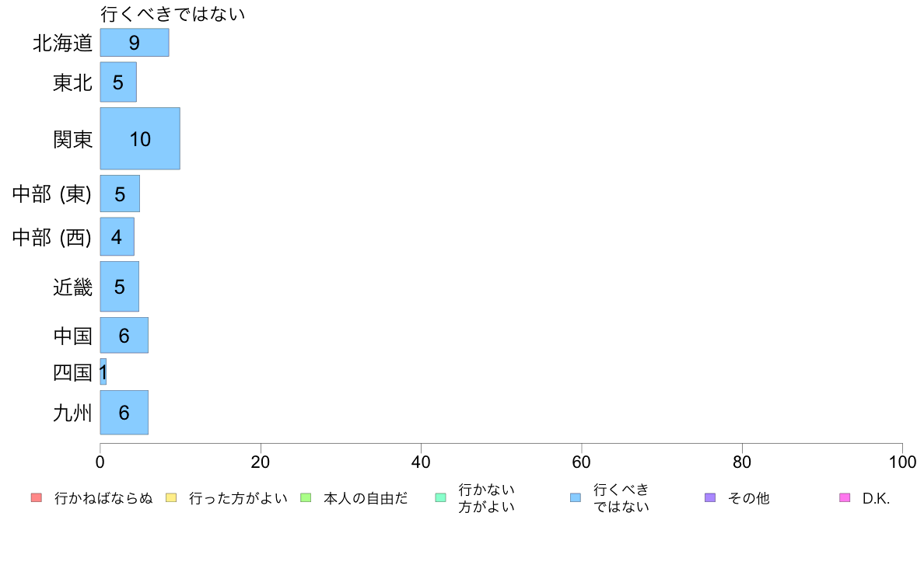Click the 100 axis tick label
Screen dimensions: 924x572
[x=902, y=462]
